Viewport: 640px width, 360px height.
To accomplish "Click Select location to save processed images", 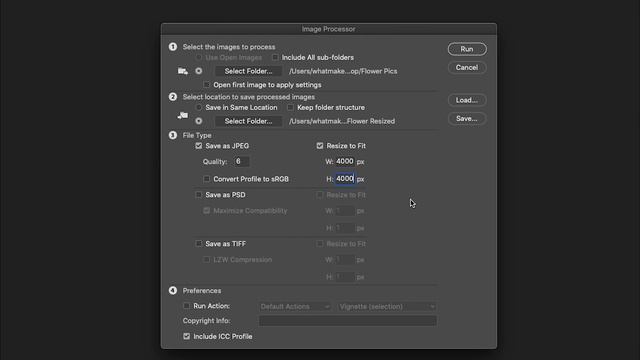I will tap(249, 97).
